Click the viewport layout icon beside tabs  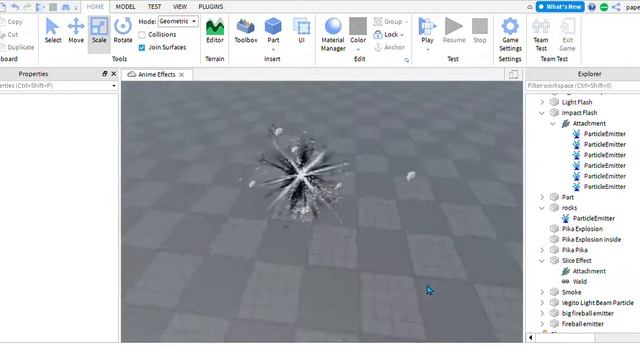click(x=513, y=74)
